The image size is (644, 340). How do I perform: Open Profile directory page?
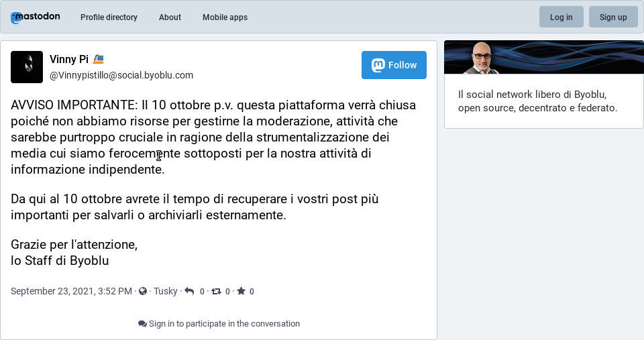tap(109, 17)
